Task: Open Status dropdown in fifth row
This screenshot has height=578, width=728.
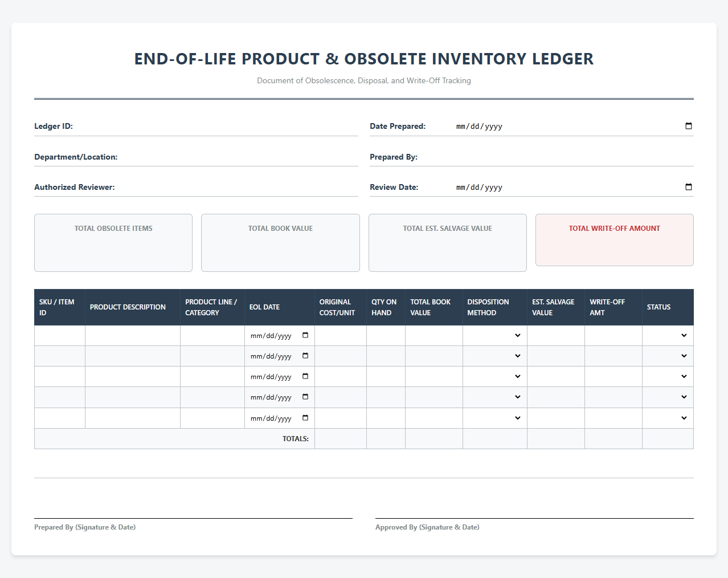Action: 668,418
